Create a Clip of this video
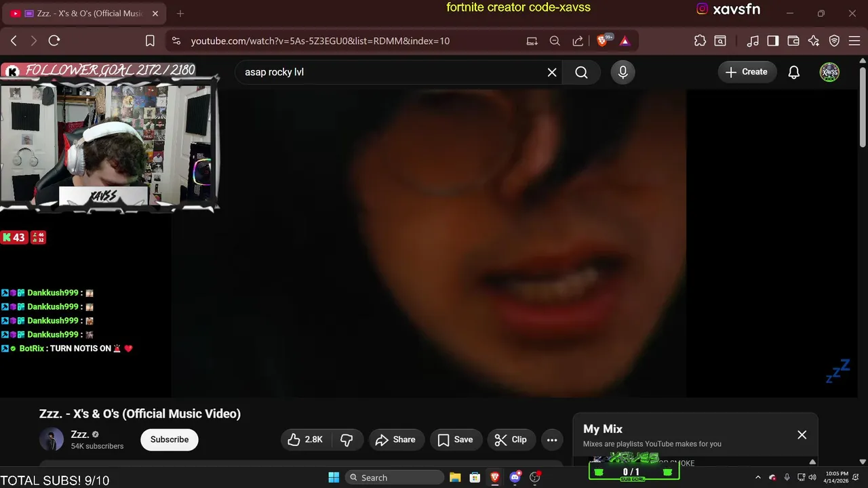Viewport: 868px width, 488px height. click(511, 440)
